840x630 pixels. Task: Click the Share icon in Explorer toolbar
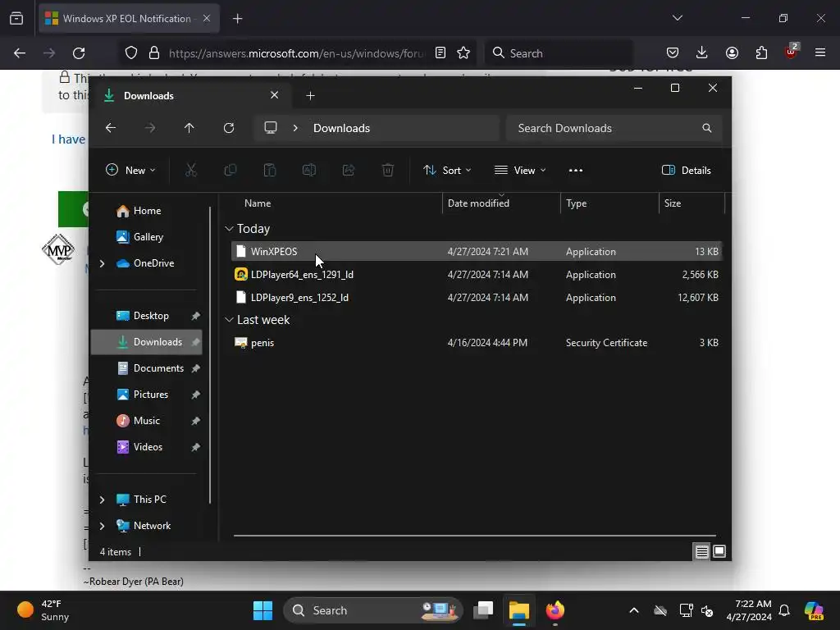348,171
